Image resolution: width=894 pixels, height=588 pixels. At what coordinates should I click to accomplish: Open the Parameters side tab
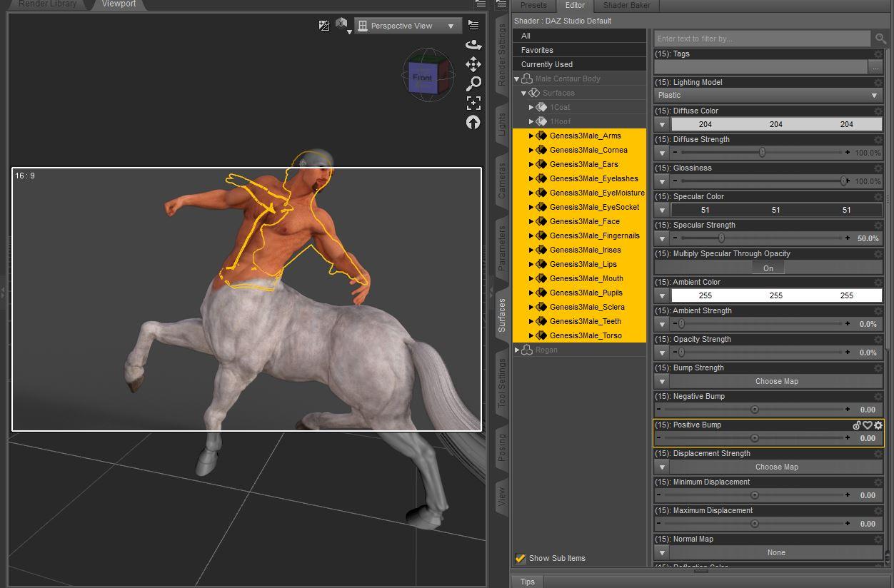(x=501, y=248)
